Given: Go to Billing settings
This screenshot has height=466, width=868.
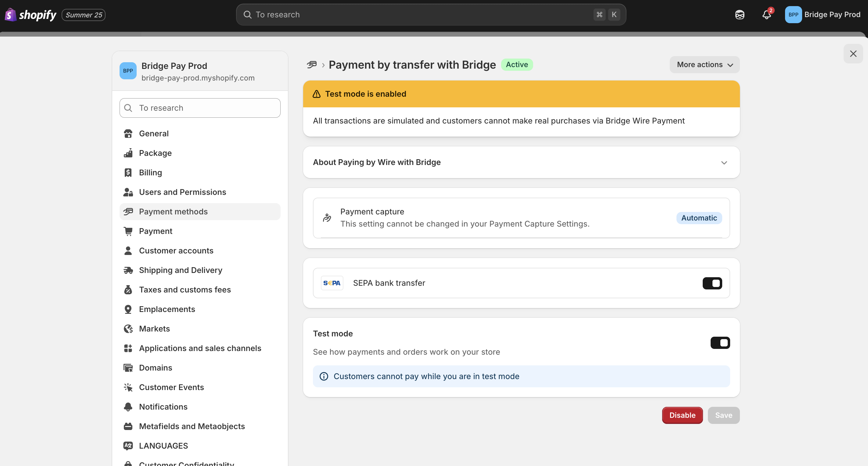Looking at the screenshot, I should pos(200,173).
